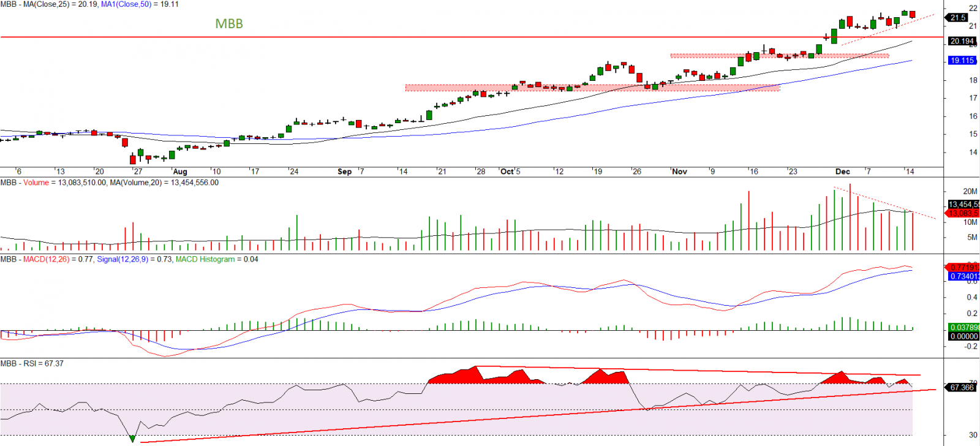Select the dashed red volume downtrend line
980x446 pixels.
click(x=885, y=203)
